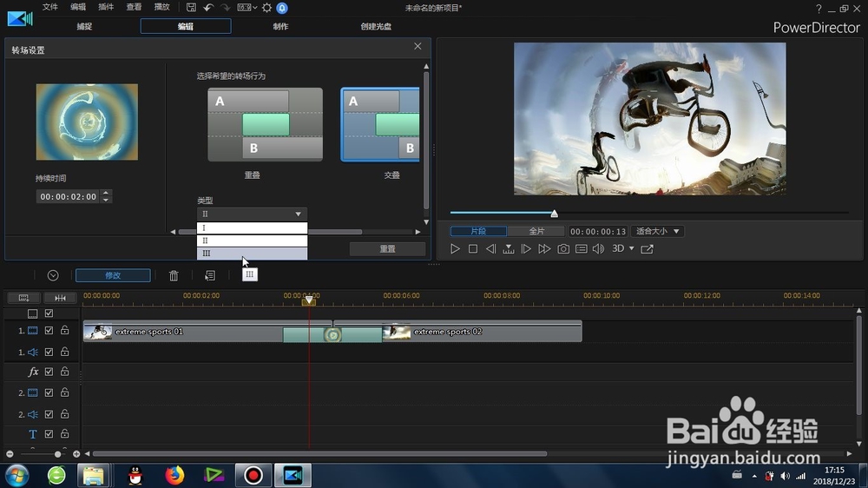Stop preview playback

[473, 248]
